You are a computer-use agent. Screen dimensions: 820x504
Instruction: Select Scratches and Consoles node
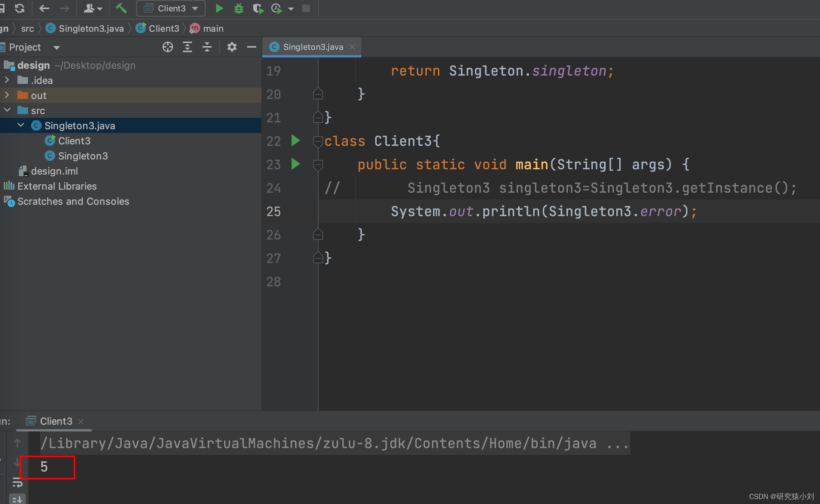pos(73,201)
